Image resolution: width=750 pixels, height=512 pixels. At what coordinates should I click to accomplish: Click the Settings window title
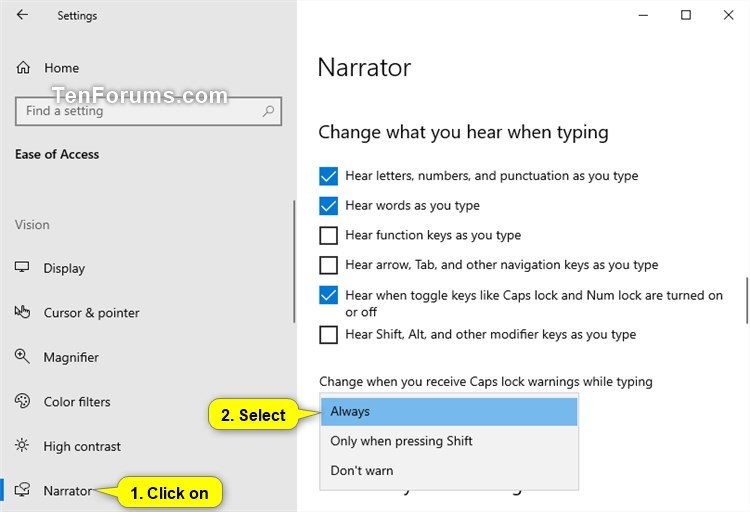(x=77, y=15)
